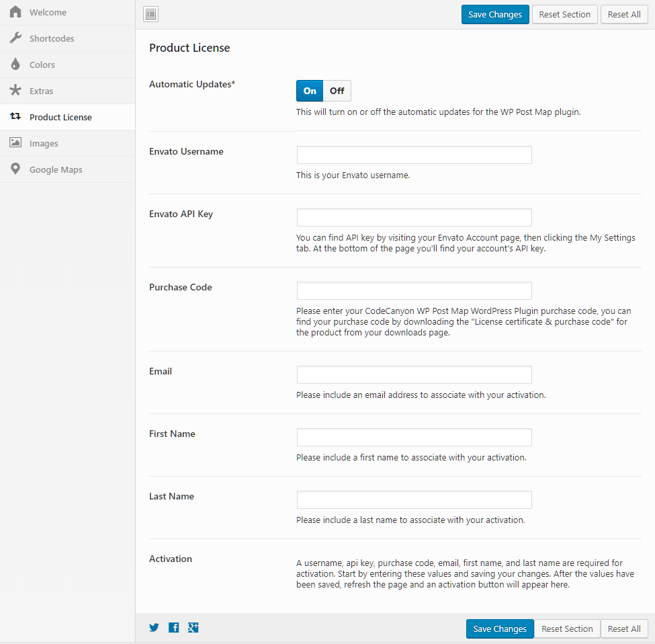Image resolution: width=655 pixels, height=644 pixels.
Task: Click bottom Reset Section button
Action: tap(567, 629)
